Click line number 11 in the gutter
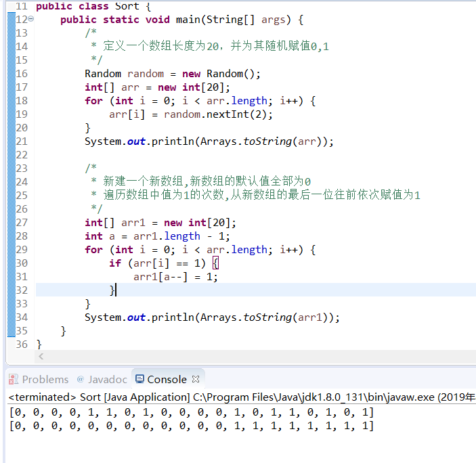 coord(22,6)
